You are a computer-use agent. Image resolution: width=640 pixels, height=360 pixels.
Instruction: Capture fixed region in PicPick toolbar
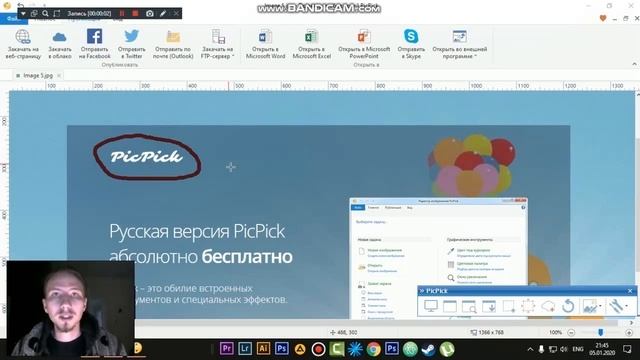coord(528,306)
